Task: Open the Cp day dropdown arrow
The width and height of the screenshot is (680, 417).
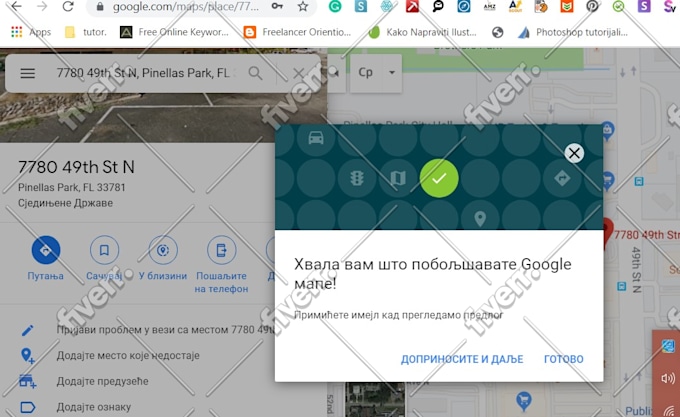Action: [x=392, y=72]
